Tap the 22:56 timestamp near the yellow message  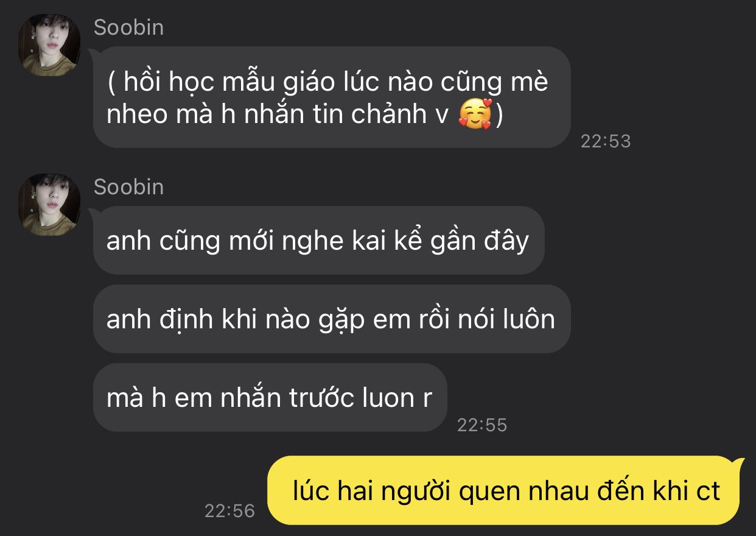[229, 510]
